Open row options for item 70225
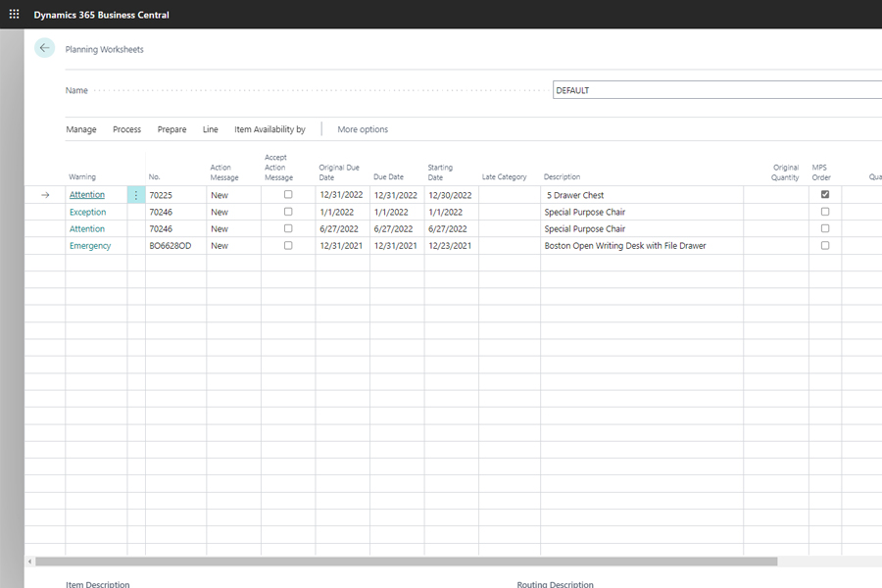 tap(136, 195)
